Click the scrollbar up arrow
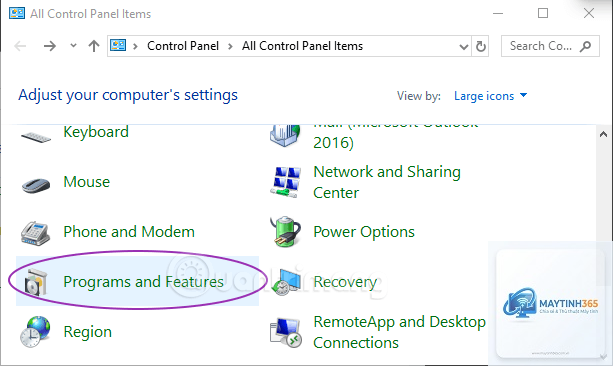Viewport: 613px width, 366px height. click(x=603, y=135)
